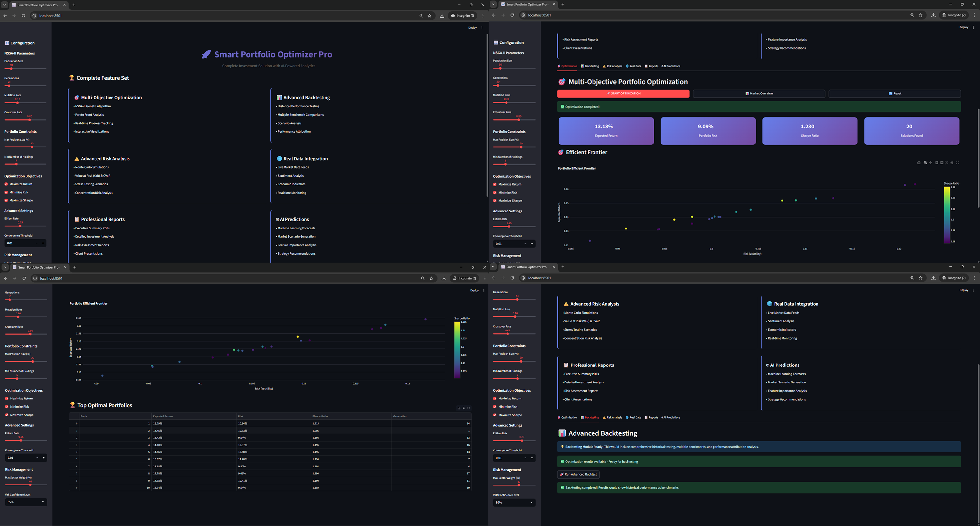Select the Pan arrows tool in the chart modebar
The height and width of the screenshot is (526, 980).
931,163
